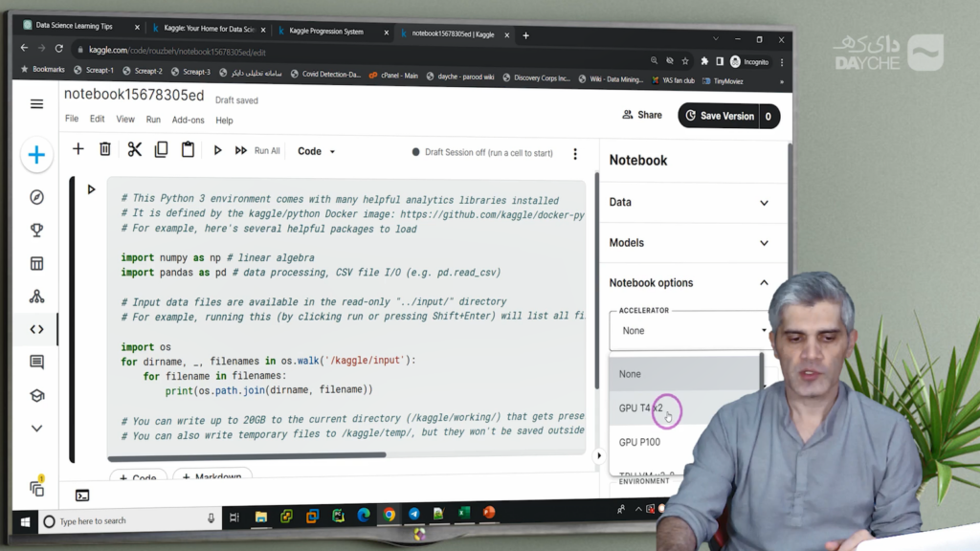Open the Code cell type dropdown
The image size is (980, 551).
tap(316, 151)
